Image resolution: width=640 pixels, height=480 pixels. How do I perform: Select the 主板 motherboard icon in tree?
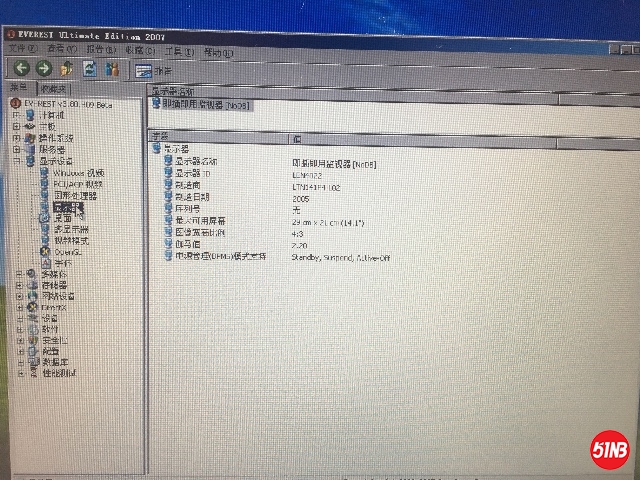(x=30, y=127)
